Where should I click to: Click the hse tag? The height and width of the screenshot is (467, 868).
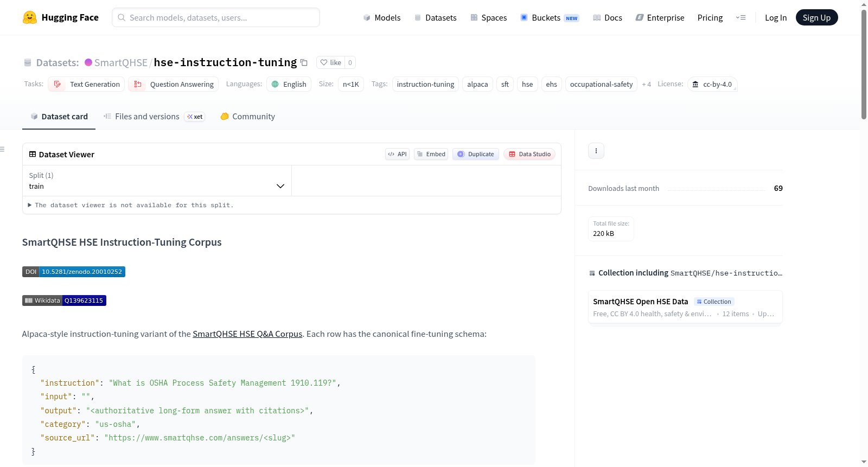pos(527,84)
